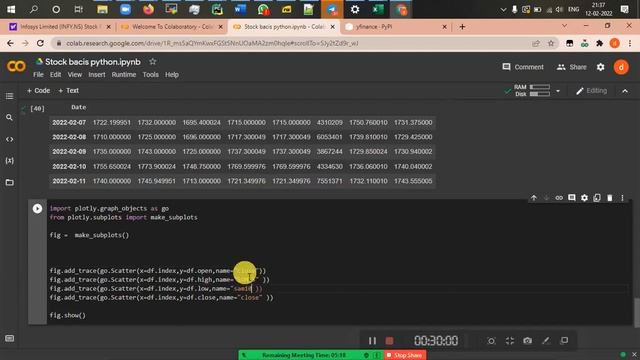
Task: Switch to the yfinance PyPI tab
Action: (396, 27)
